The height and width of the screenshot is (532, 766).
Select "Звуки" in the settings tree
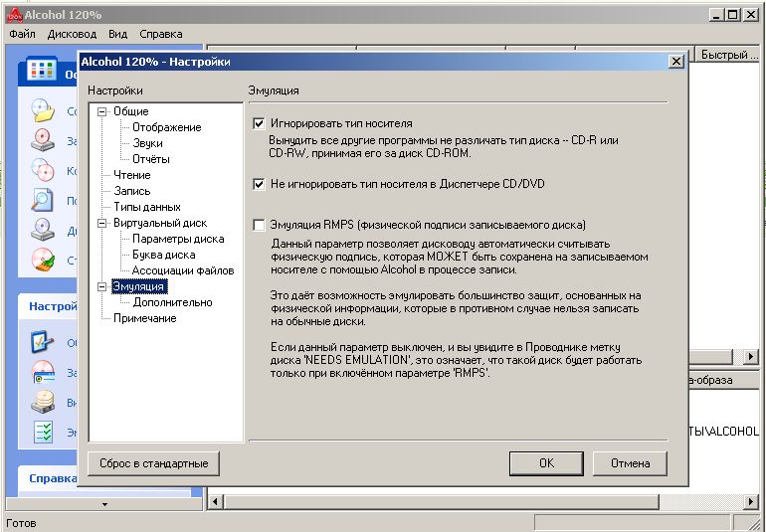147,143
